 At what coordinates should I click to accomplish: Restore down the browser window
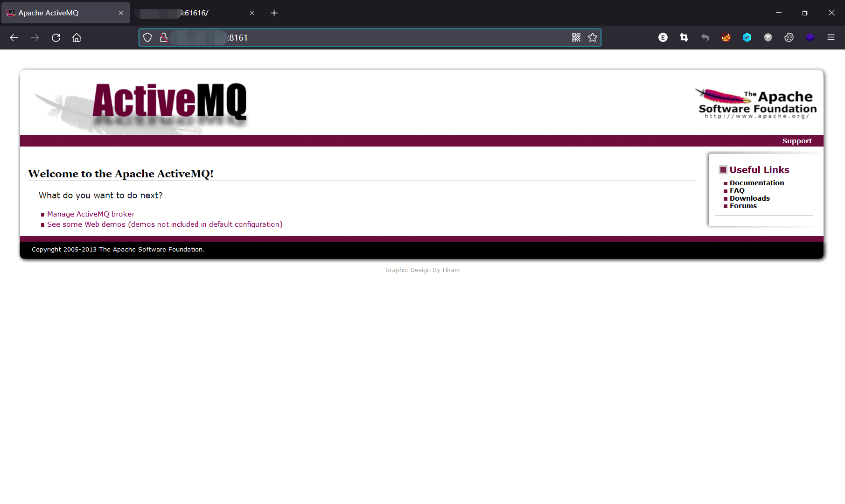pos(805,13)
